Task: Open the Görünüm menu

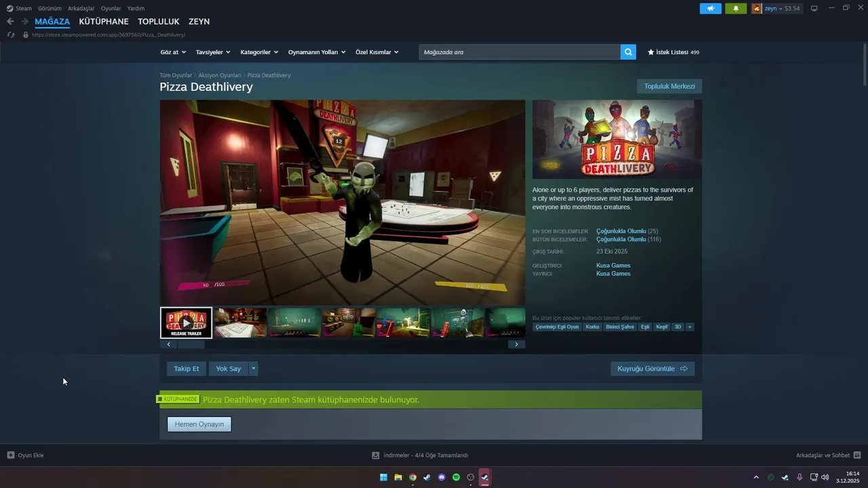Action: 50,8
